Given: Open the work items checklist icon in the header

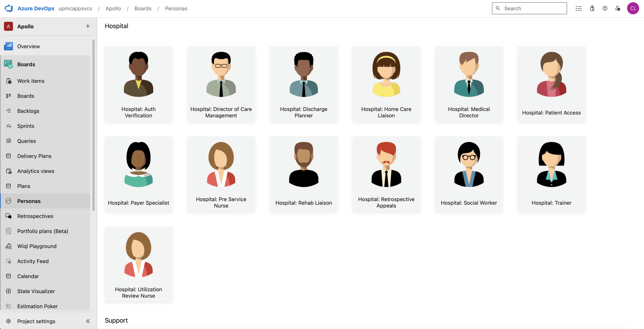Looking at the screenshot, I should tap(578, 8).
